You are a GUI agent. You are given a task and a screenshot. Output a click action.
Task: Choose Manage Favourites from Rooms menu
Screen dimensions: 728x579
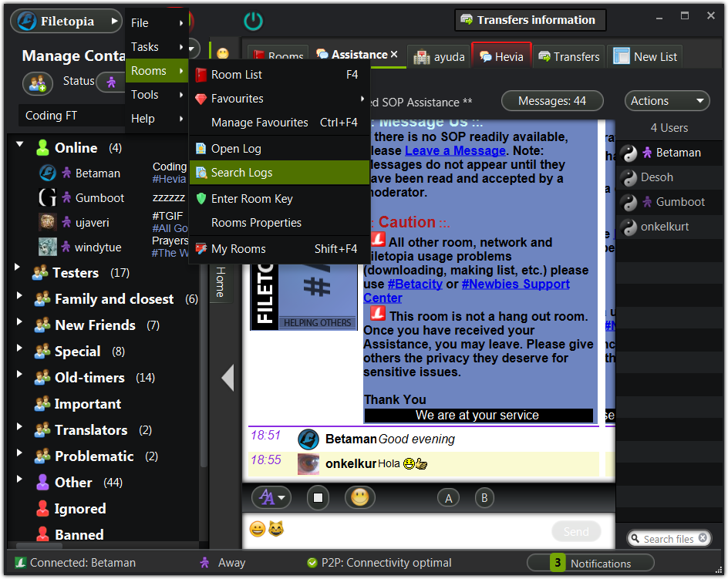(279, 123)
